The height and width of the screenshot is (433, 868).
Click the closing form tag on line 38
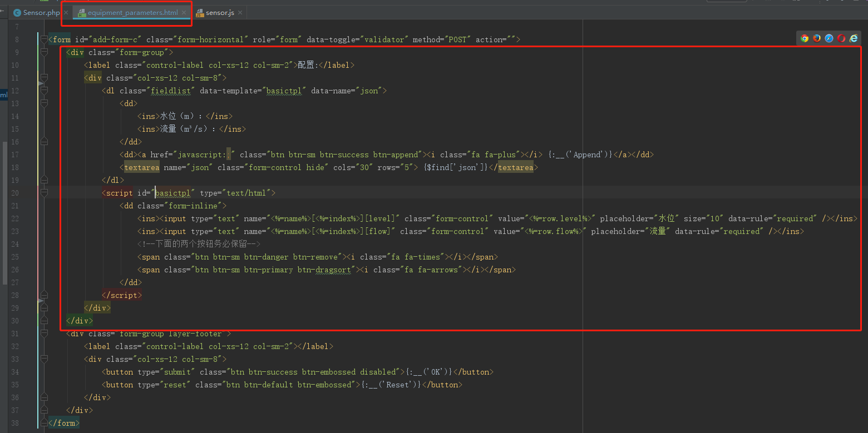(x=64, y=423)
